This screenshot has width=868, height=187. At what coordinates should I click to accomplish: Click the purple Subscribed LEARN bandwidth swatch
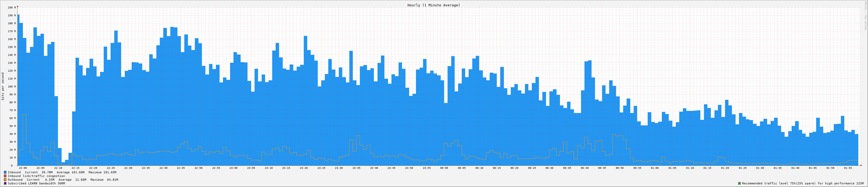tap(5, 183)
